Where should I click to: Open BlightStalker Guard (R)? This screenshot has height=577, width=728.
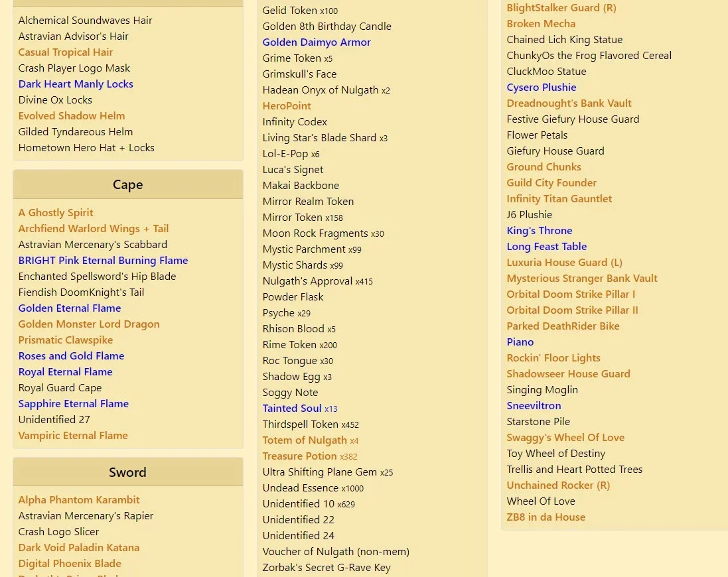pos(561,8)
